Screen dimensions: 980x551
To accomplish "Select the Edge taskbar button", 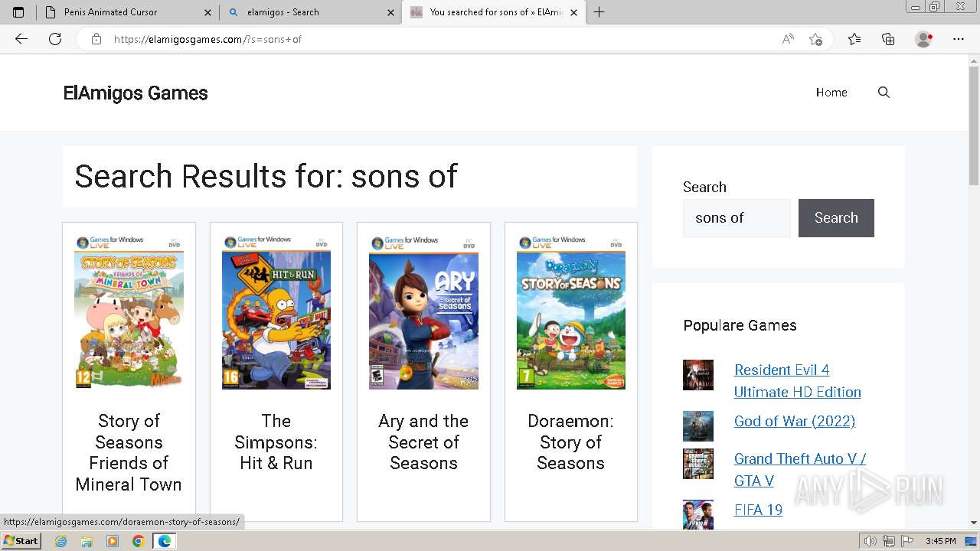I will coord(165,541).
